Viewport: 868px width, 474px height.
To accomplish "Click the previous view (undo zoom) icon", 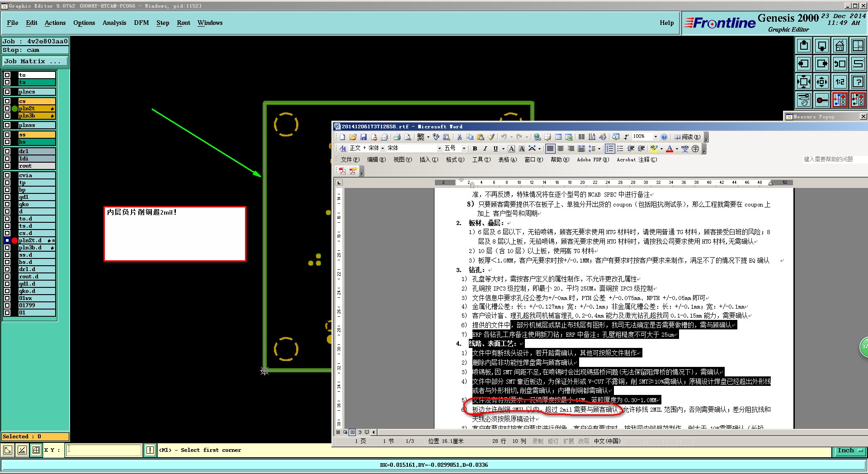I will (x=840, y=64).
